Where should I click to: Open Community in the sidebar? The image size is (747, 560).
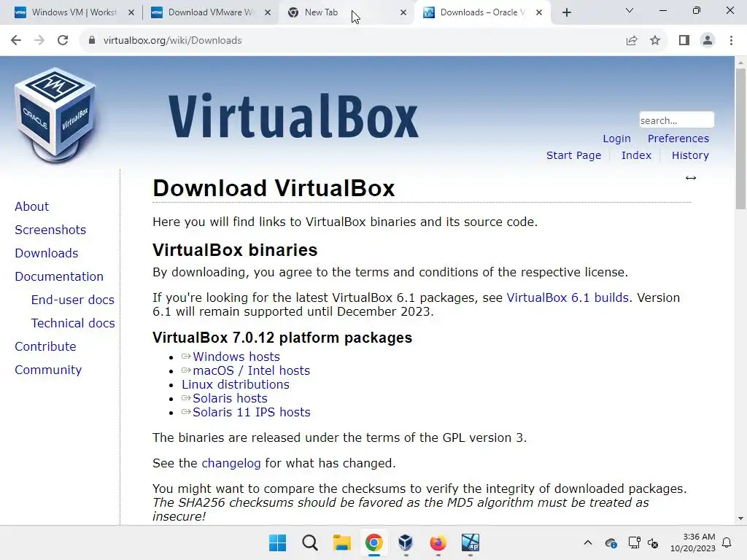pos(48,370)
